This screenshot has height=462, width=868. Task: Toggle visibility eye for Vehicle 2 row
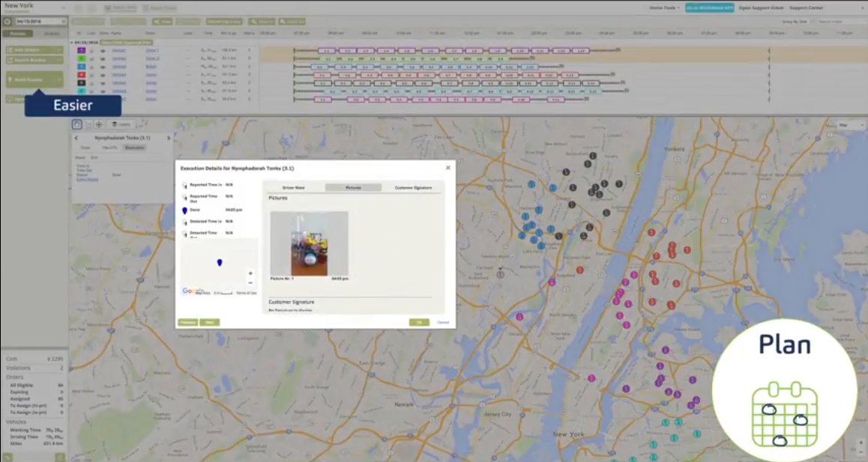(x=103, y=58)
